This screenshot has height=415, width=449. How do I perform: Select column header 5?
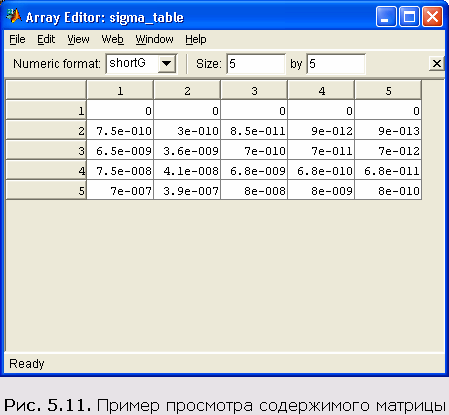388,90
